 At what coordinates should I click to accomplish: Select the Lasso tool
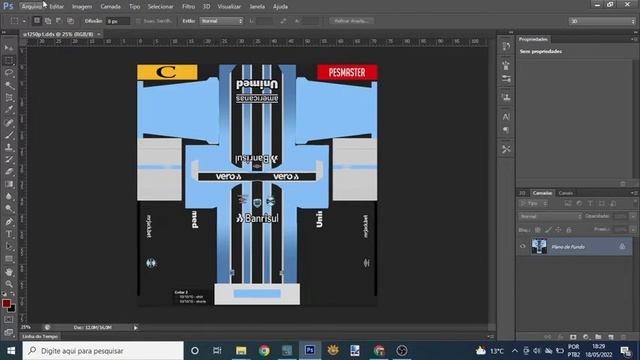coord(9,73)
